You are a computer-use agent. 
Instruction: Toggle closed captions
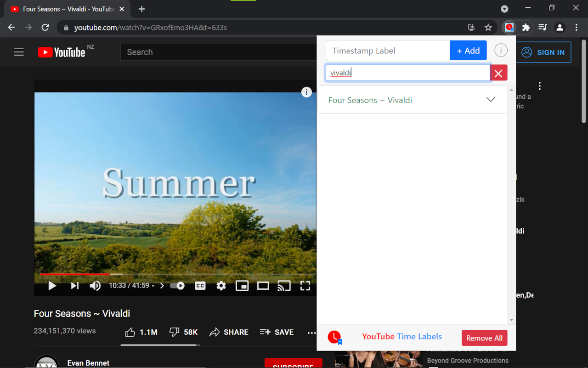200,286
